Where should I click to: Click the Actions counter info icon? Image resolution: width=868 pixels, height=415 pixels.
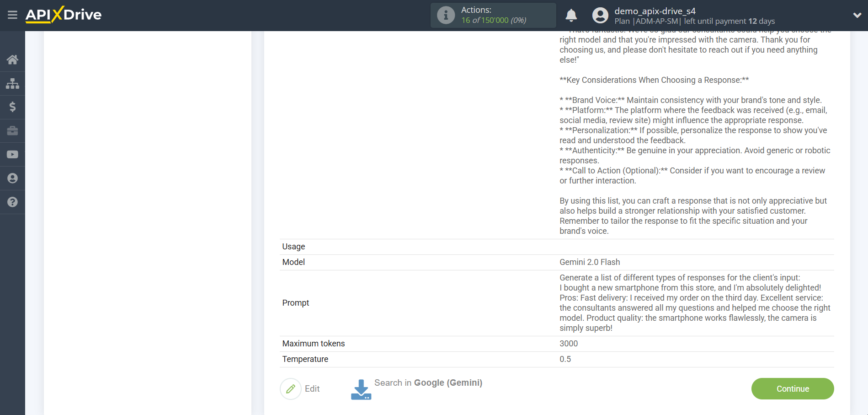tap(445, 15)
